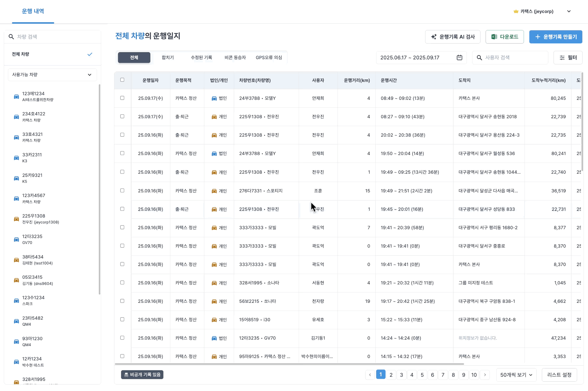Click the filter sliders icon on 필터
This screenshot has height=391, width=588.
pyautogui.click(x=562, y=58)
